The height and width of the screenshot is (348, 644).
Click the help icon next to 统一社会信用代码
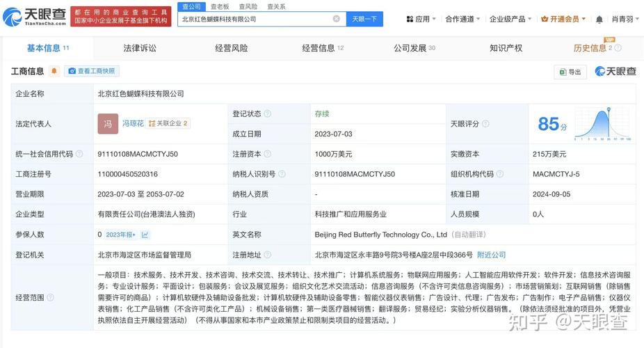click(79, 154)
